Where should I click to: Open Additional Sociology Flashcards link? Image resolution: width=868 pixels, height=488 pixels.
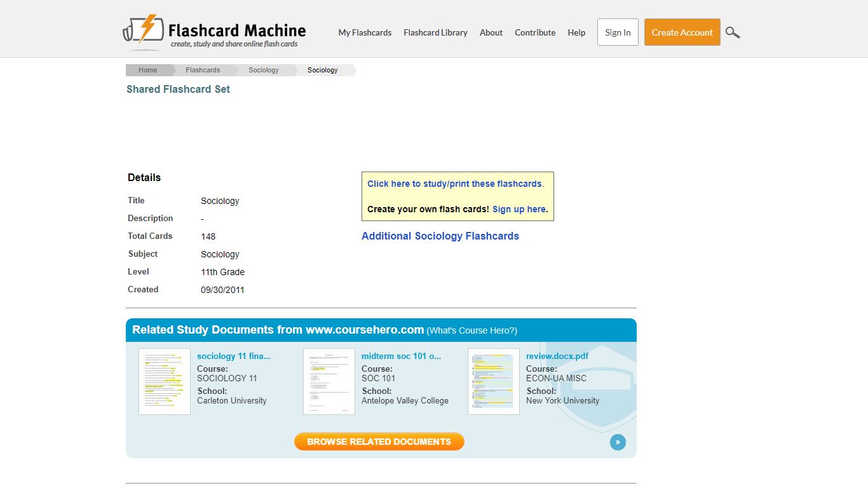click(440, 236)
